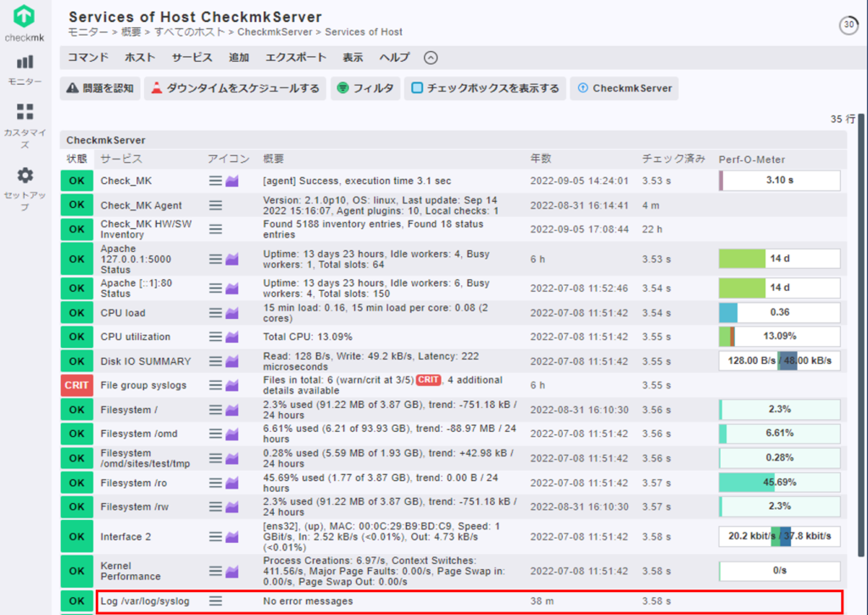Open graph icon for Filesystem /ro

coord(232,483)
